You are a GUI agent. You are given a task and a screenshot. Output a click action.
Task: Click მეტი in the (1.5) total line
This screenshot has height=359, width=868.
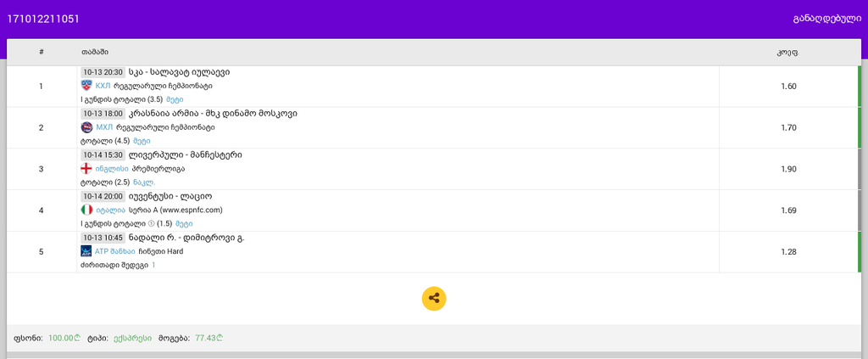(x=184, y=224)
